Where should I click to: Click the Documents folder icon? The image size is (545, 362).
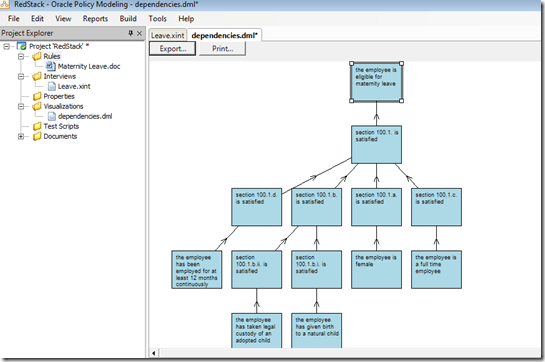37,136
